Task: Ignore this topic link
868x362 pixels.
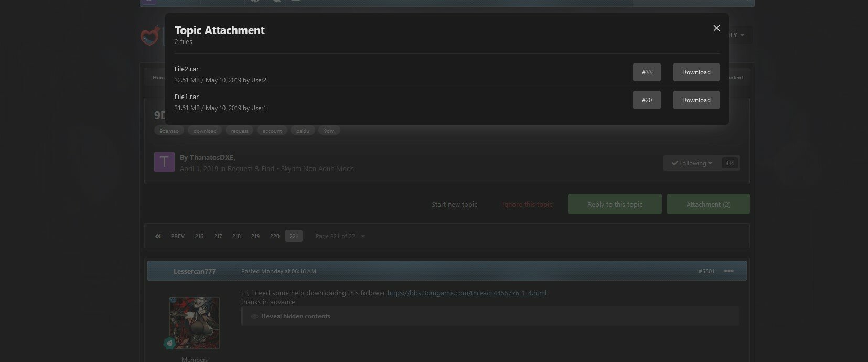Action: point(527,205)
